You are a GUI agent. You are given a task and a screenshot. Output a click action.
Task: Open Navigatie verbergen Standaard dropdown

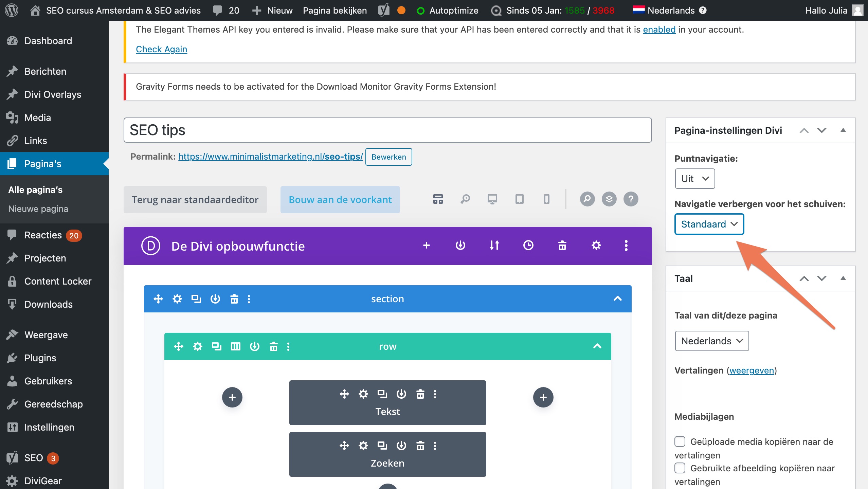pyautogui.click(x=709, y=224)
